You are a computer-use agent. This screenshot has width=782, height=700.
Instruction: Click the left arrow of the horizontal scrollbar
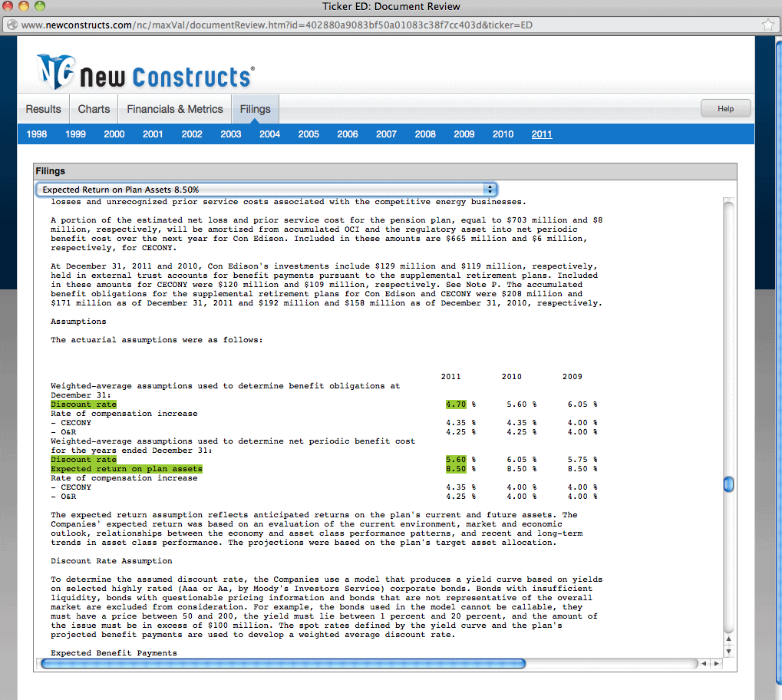point(704,664)
